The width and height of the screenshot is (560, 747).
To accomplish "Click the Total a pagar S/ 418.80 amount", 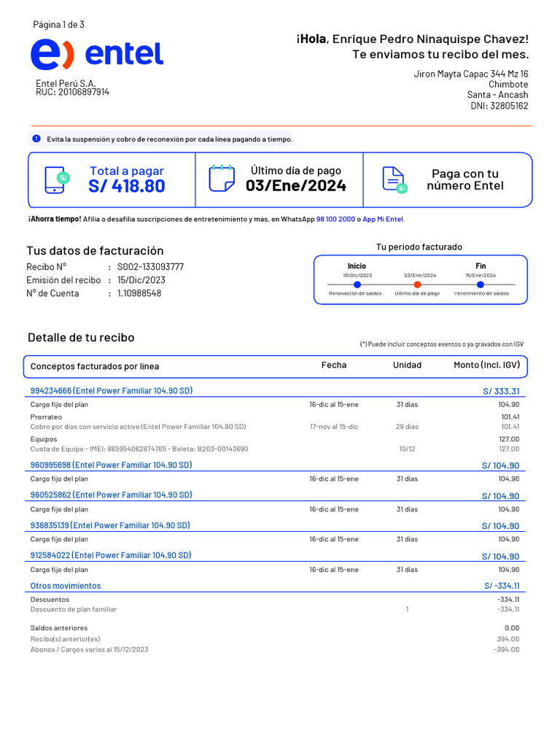I will pos(127,186).
